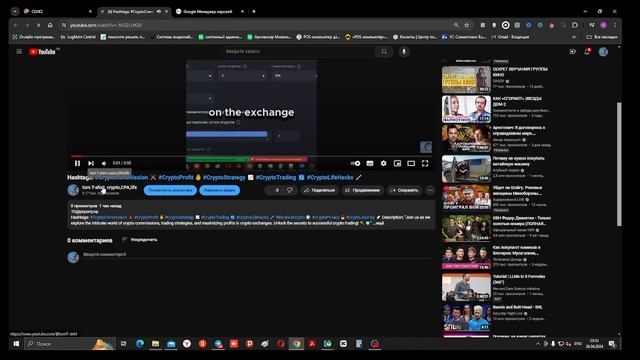This screenshot has width=640, height=360.
Task: Expand the description with ...ещё
Action: (x=378, y=223)
